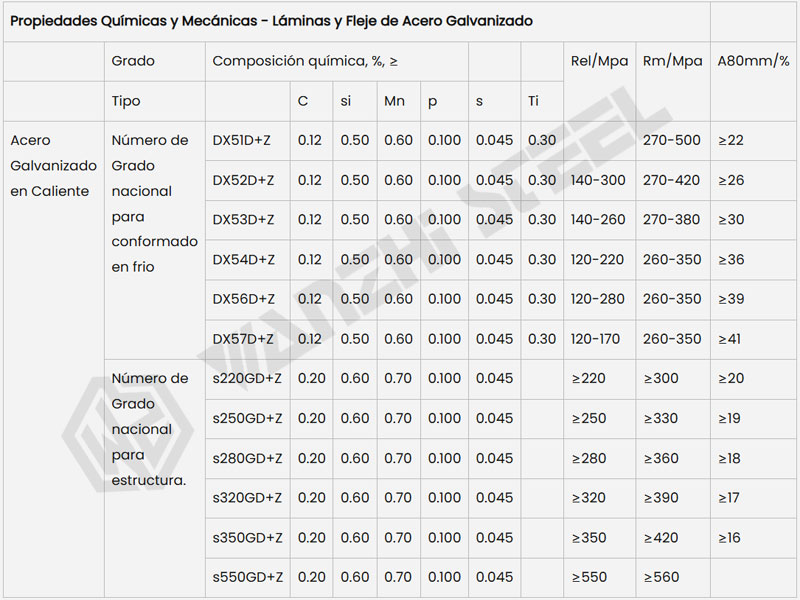Select the s550GD+Z grade cell
The height and width of the screenshot is (600, 800).
pyautogui.click(x=247, y=578)
